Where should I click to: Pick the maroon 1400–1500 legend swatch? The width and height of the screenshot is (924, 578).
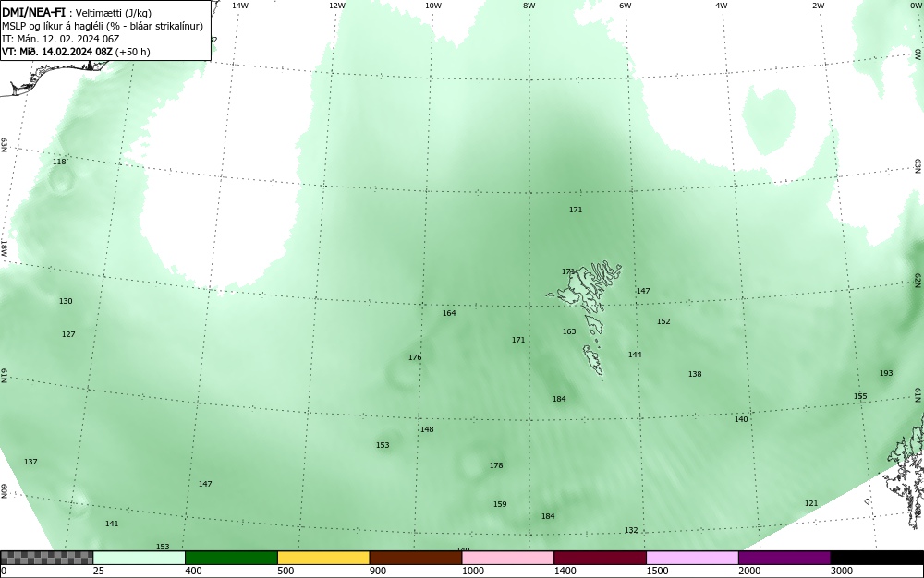coord(600,558)
